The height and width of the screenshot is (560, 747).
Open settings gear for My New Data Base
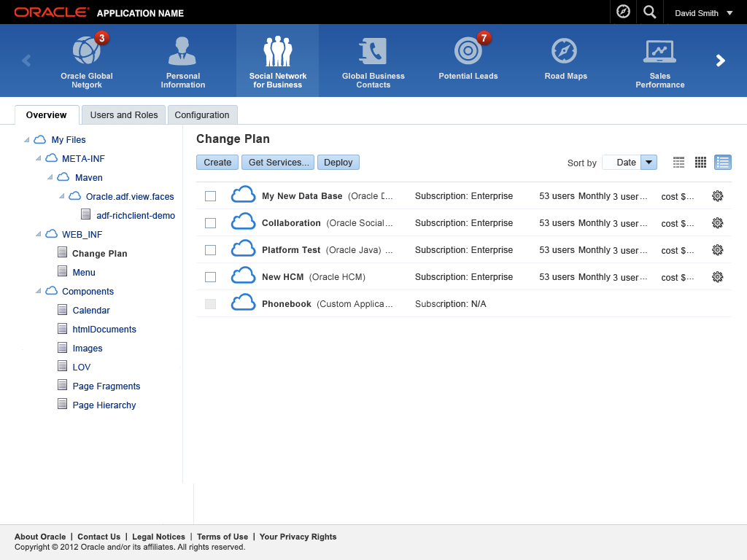tap(718, 195)
